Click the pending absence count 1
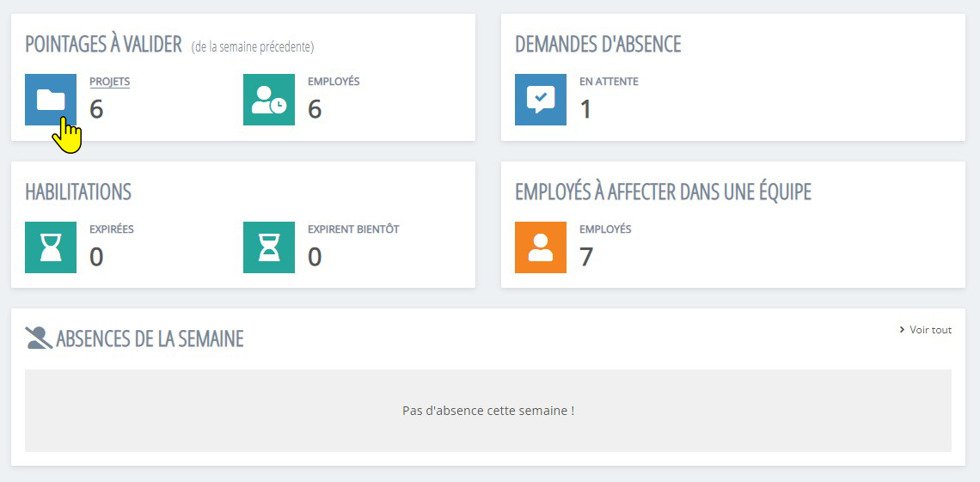This screenshot has height=482, width=980. click(x=585, y=109)
